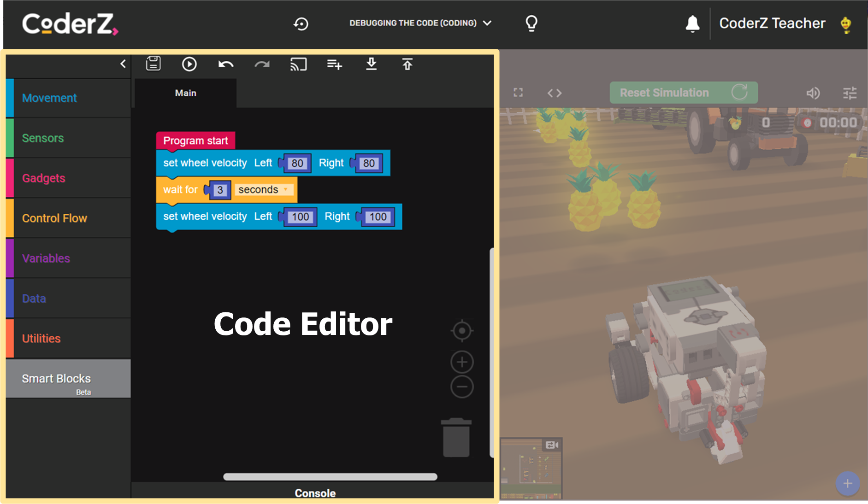Click the upload arrow icon
The height and width of the screenshot is (504, 868).
click(407, 64)
